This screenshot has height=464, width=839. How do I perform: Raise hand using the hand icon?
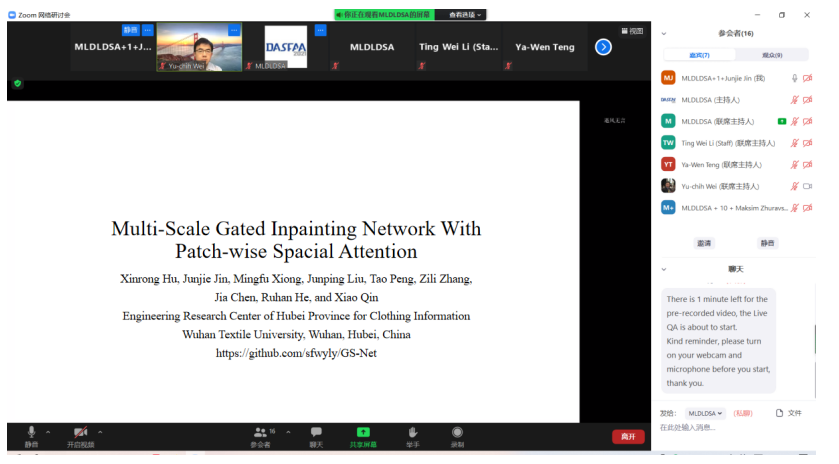pos(412,432)
